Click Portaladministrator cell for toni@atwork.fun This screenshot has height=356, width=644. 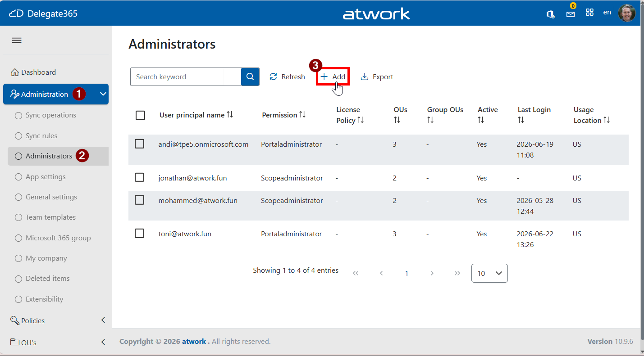[x=291, y=234]
